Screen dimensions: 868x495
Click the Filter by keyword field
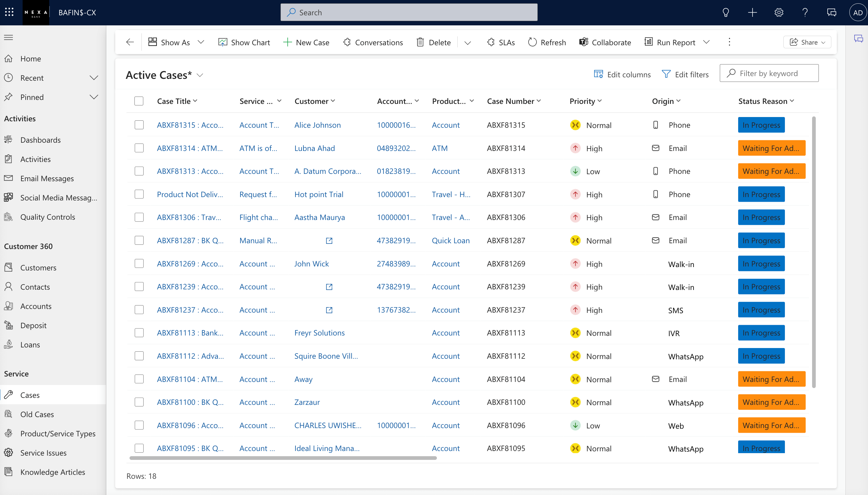click(x=769, y=73)
